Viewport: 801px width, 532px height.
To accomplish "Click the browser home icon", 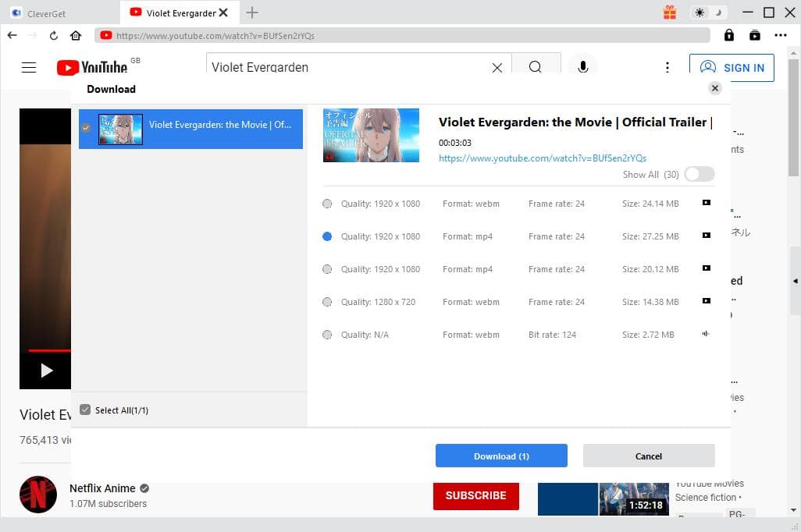I will (76, 35).
